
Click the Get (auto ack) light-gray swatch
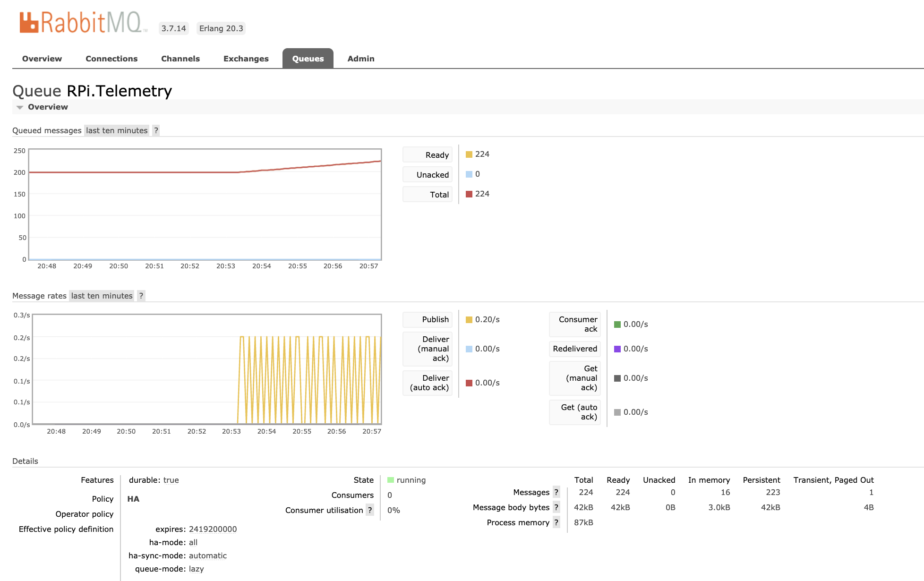pos(617,412)
